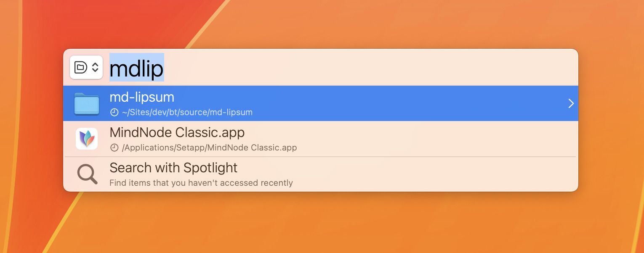Image resolution: width=644 pixels, height=253 pixels.
Task: Click the Spotlight magnifying glass icon
Action: tap(87, 174)
